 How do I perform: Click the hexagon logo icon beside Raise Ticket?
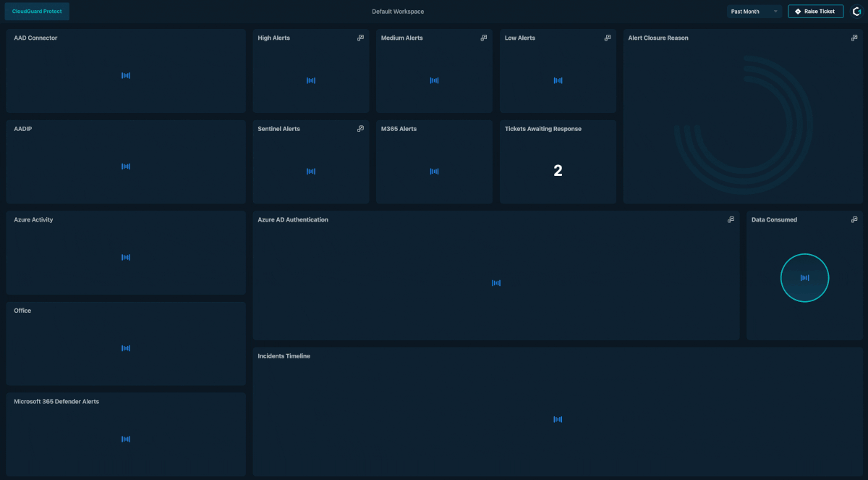[x=857, y=12]
